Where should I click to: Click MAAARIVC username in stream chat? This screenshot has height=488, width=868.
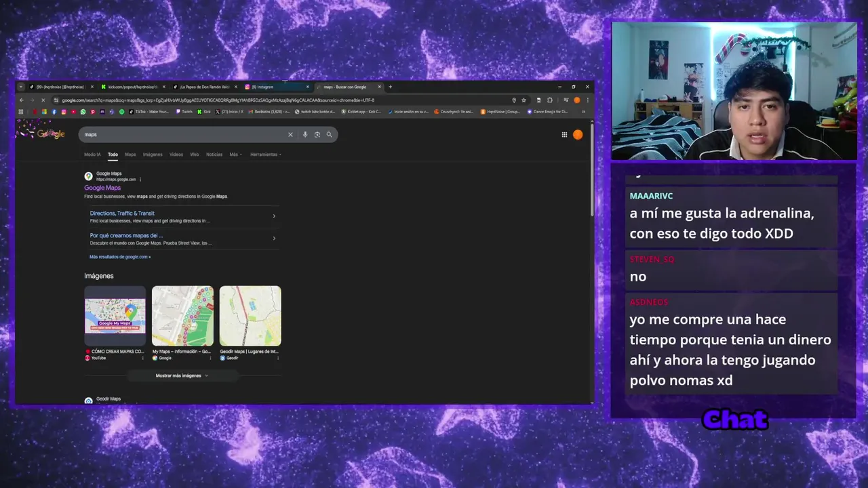tap(651, 196)
